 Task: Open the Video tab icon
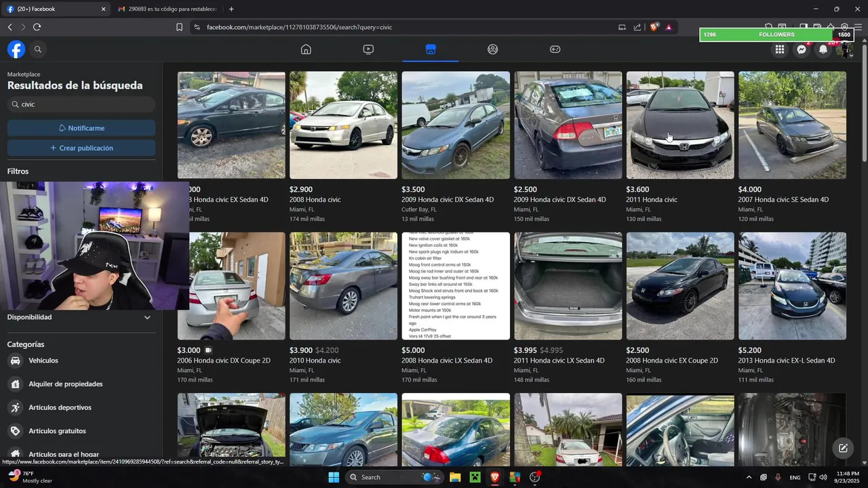tap(368, 49)
